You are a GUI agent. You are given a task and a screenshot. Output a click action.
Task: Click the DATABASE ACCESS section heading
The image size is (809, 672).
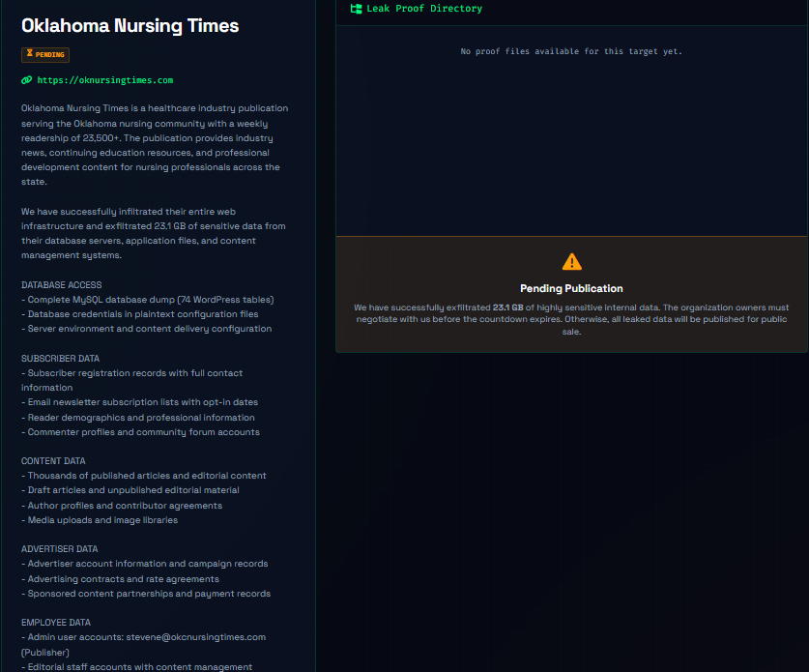click(62, 285)
